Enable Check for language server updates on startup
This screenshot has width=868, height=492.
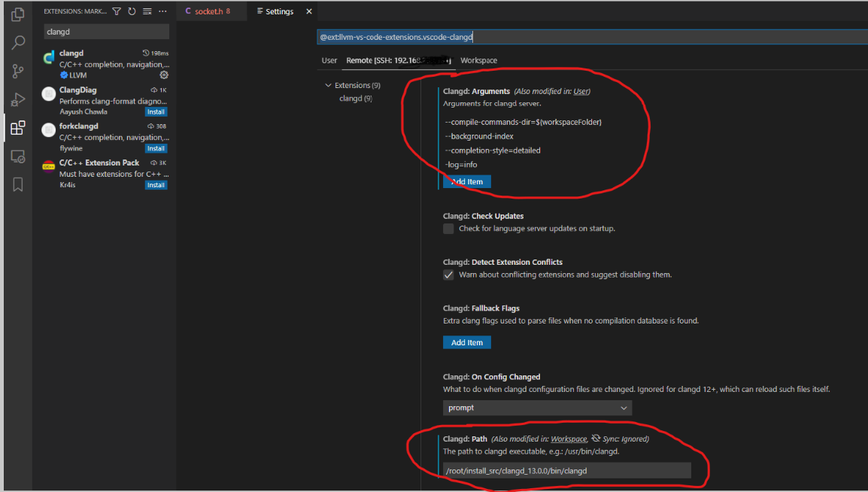click(x=448, y=229)
